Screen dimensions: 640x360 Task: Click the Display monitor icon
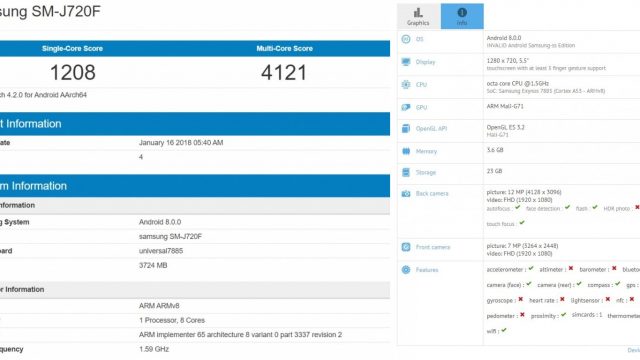click(x=406, y=62)
